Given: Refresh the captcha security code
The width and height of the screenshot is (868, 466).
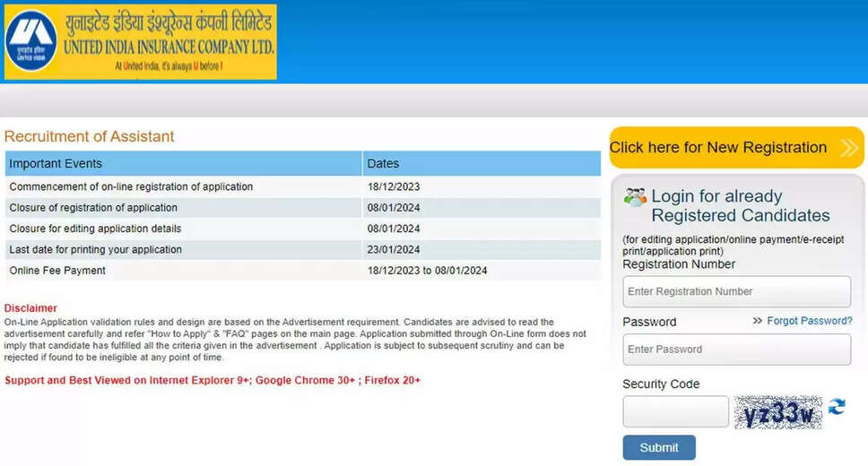Looking at the screenshot, I should [837, 408].
